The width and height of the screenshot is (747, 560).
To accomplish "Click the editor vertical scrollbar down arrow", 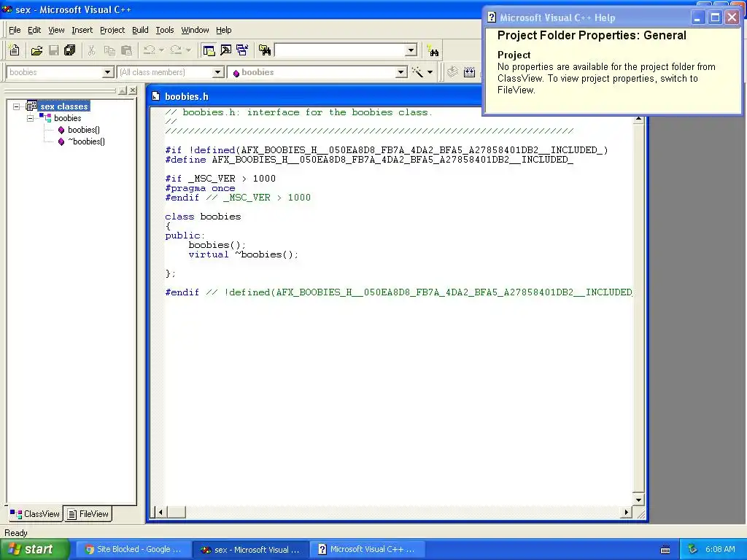I will coord(638,499).
